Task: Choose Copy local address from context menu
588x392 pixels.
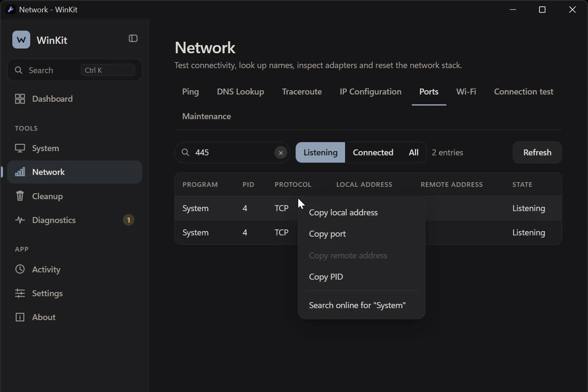Action: tap(362, 212)
